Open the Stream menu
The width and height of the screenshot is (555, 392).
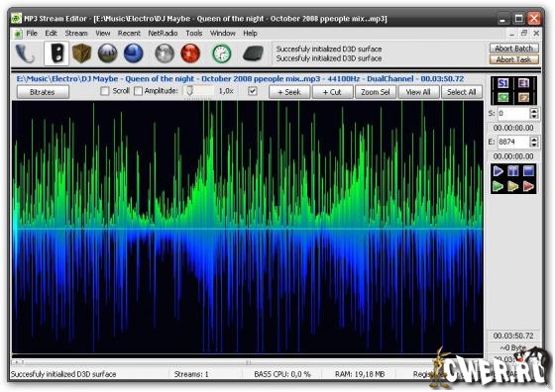pyautogui.click(x=76, y=34)
